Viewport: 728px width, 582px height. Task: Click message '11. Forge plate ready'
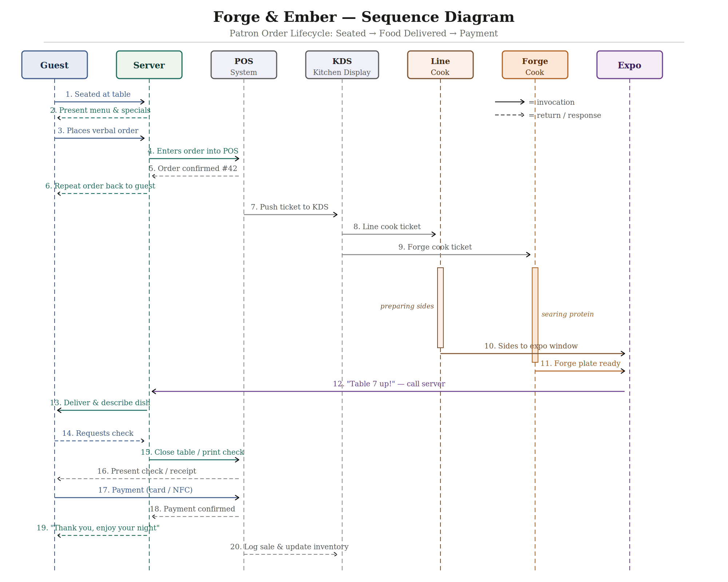(x=580, y=364)
